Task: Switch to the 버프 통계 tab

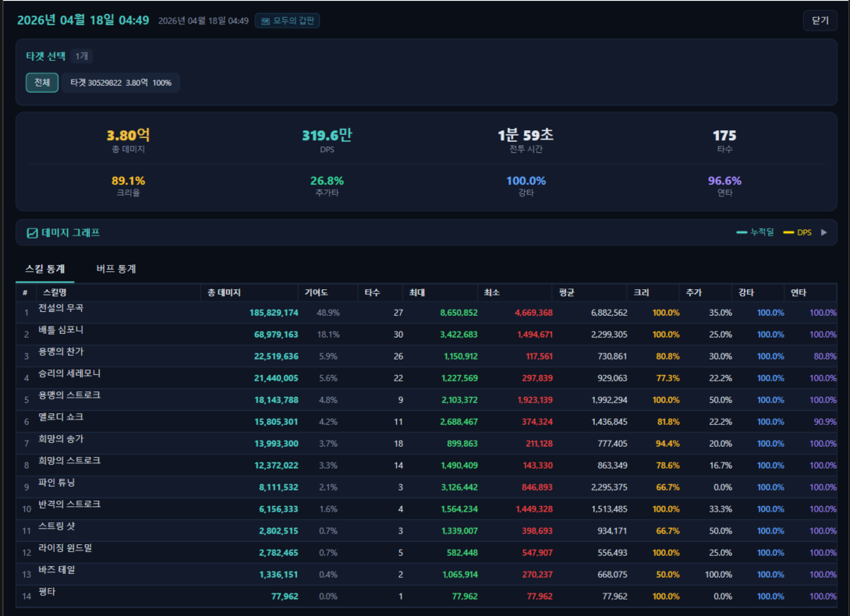Action: pos(116,269)
